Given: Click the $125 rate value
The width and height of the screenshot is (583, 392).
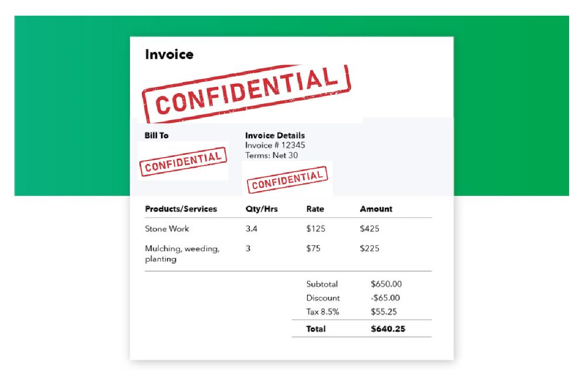Looking at the screenshot, I should [316, 229].
